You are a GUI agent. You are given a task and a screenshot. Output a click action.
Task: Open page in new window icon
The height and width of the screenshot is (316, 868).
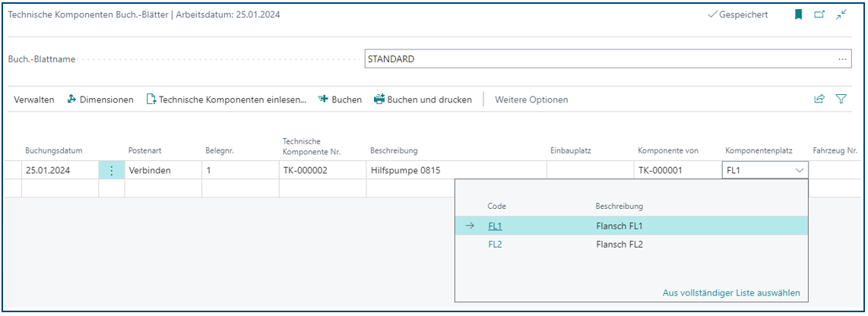(x=819, y=14)
